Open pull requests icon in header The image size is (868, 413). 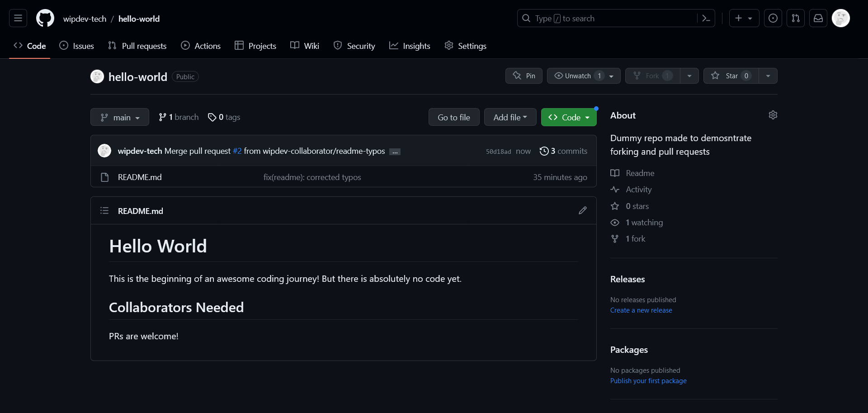[x=796, y=18]
